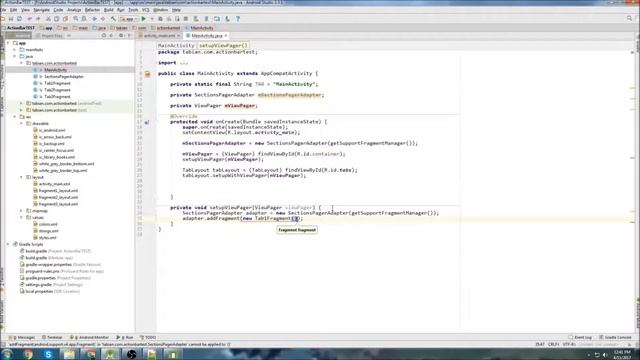Open the Run tool window
Screen dimensions: 640x360
tap(125, 338)
